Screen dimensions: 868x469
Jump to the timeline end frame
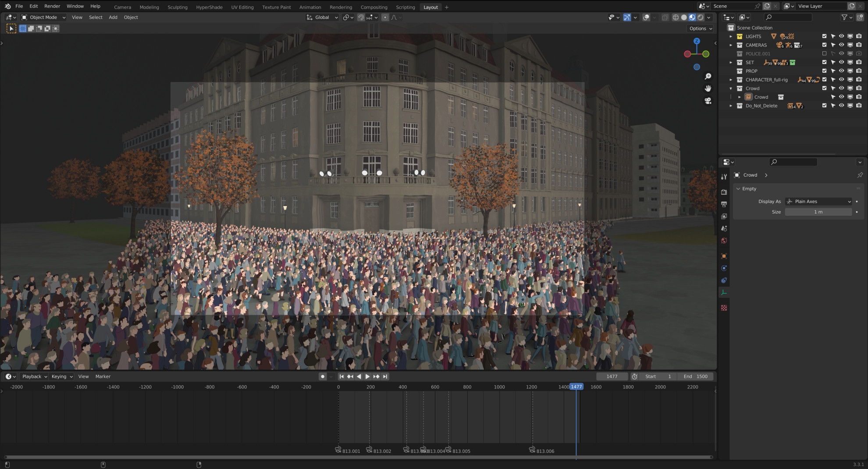click(385, 377)
